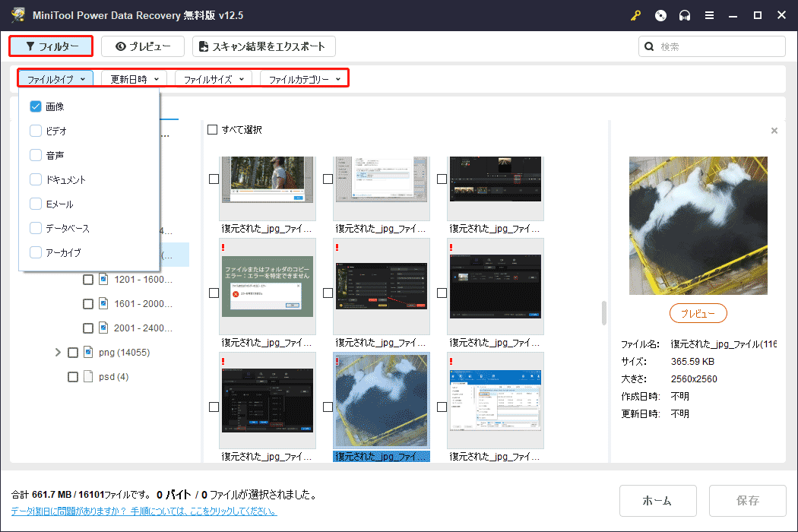
Task: Click スキャン結果をエクスポート button
Action: point(264,46)
